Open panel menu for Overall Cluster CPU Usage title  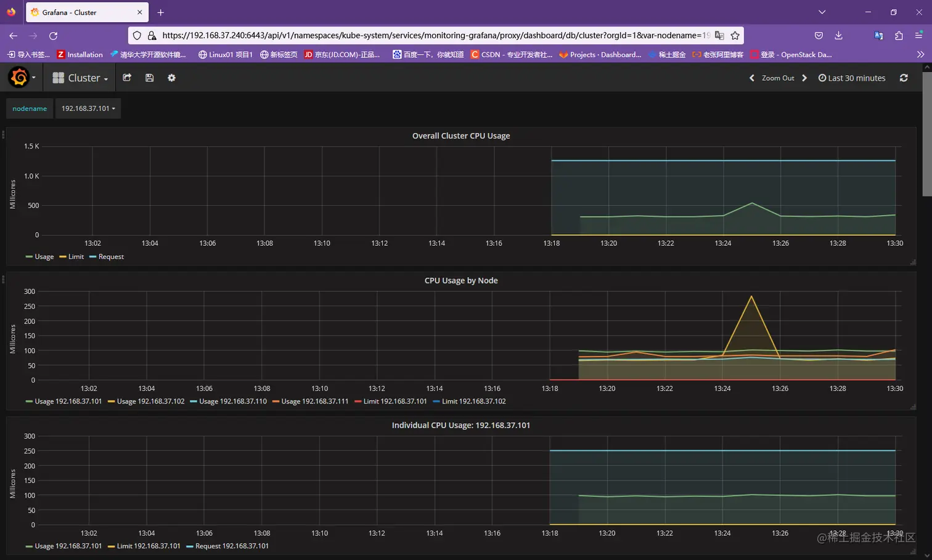[461, 136]
